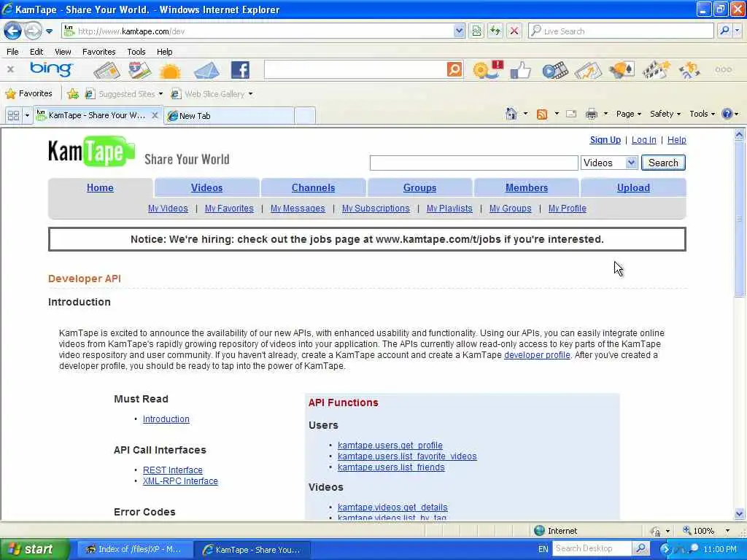Click the thumbs-up Like icon on toolbar
747x560 pixels.
[x=520, y=70]
